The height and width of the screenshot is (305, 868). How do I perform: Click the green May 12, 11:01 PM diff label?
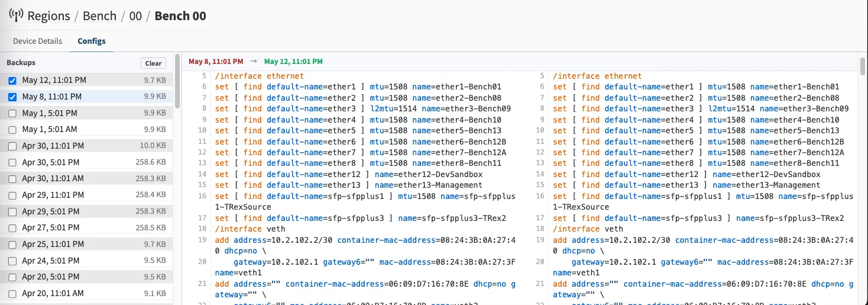293,62
